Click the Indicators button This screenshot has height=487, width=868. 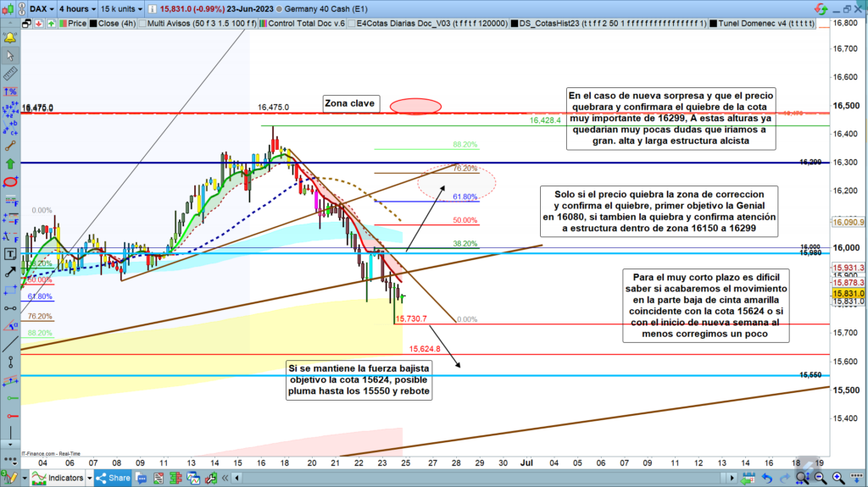[72, 479]
